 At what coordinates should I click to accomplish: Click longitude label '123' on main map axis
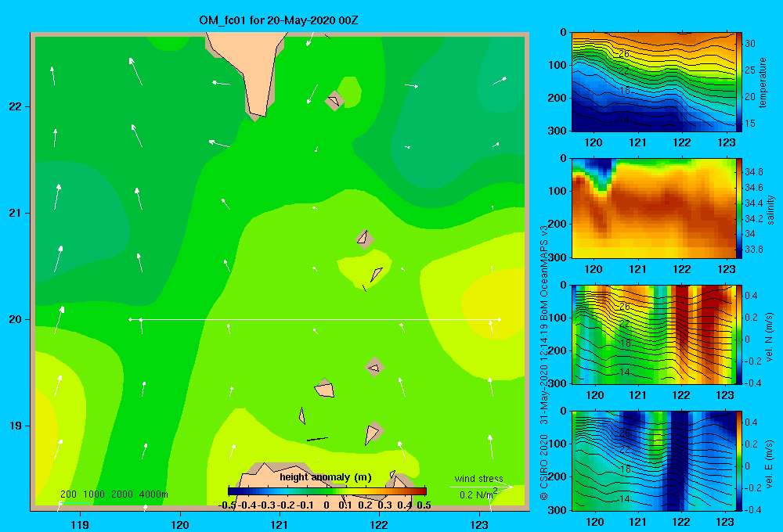[479, 524]
